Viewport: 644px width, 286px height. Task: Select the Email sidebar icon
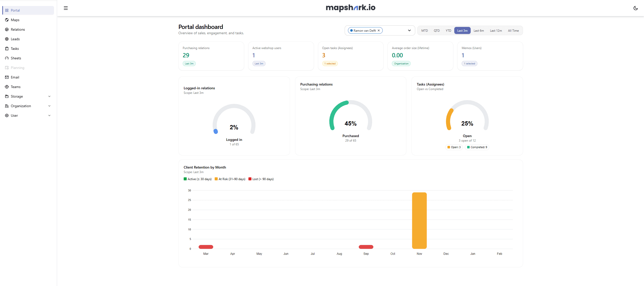(7, 77)
